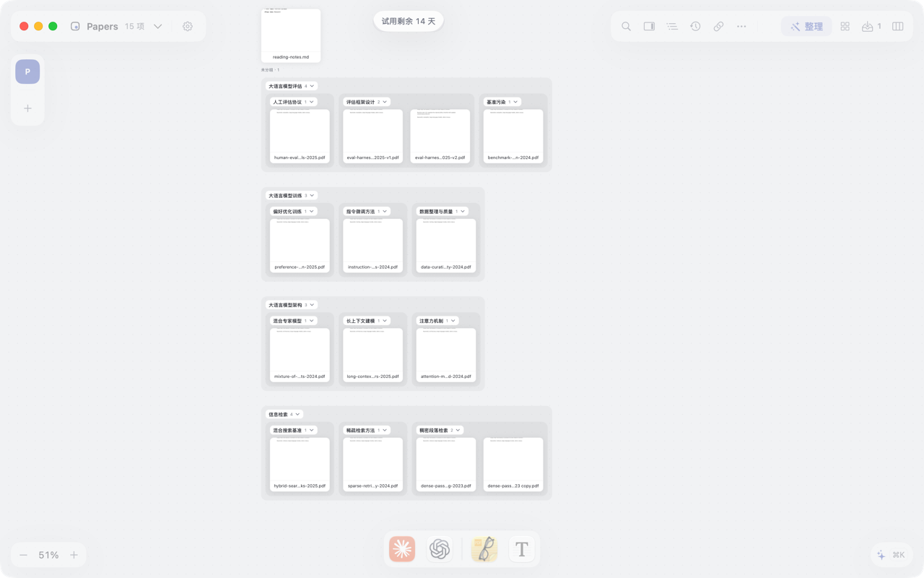Toggle the side panel icon in the toolbar
Screen dimensions: 924x578
tap(649, 27)
